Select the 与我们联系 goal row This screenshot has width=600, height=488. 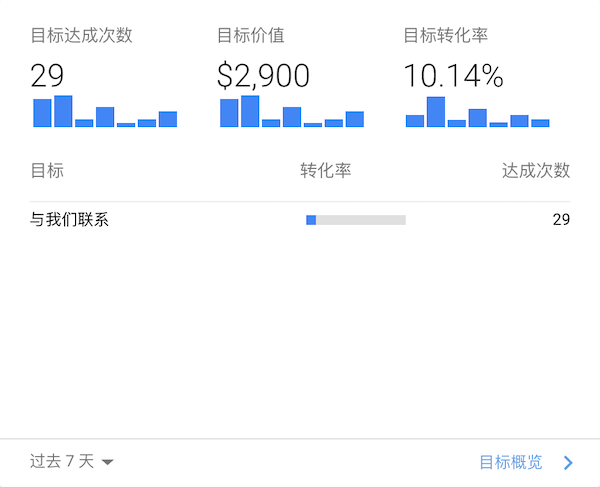click(300, 220)
